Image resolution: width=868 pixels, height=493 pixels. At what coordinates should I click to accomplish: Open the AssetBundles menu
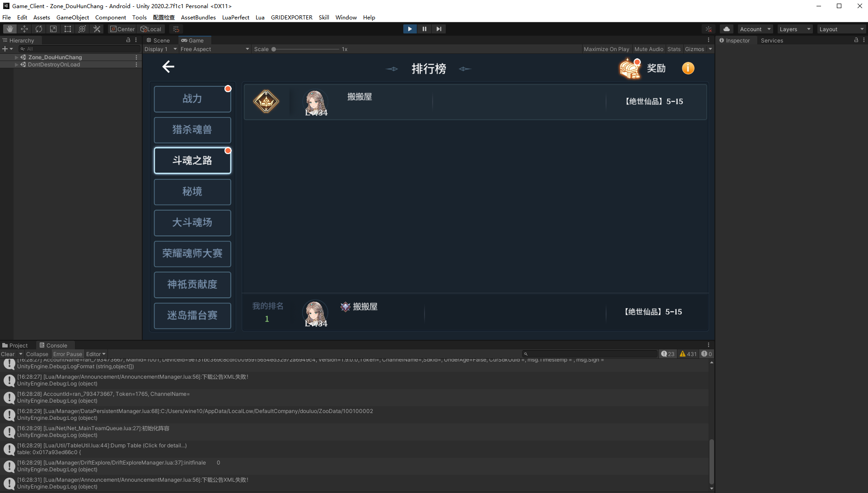coord(198,17)
